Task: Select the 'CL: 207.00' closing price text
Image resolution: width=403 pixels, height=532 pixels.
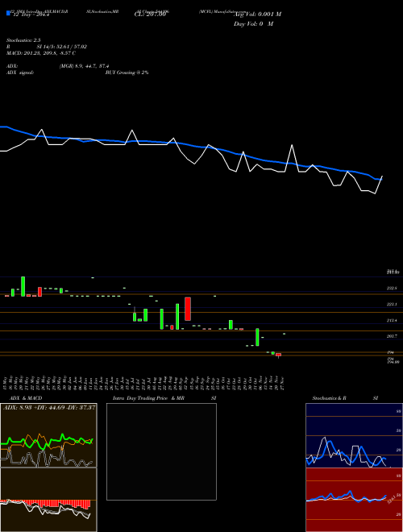Action: (x=150, y=15)
